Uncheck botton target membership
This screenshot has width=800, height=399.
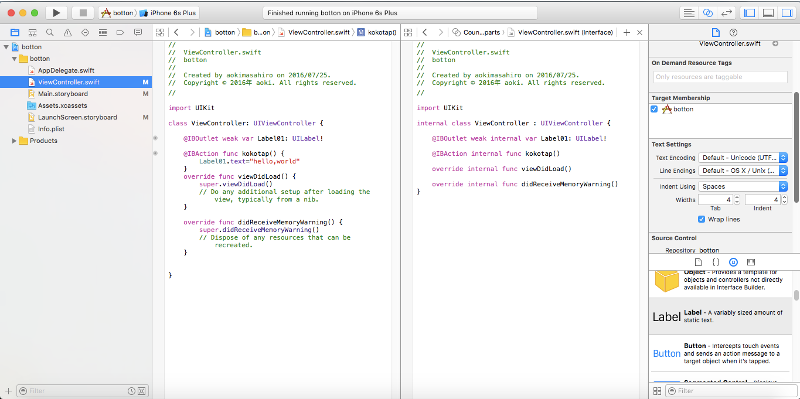click(x=655, y=109)
